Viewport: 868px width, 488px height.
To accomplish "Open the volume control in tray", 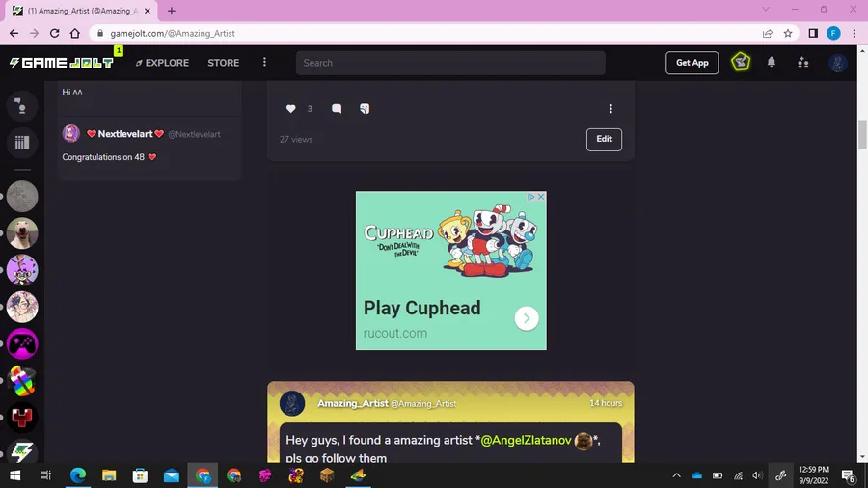I will (757, 475).
